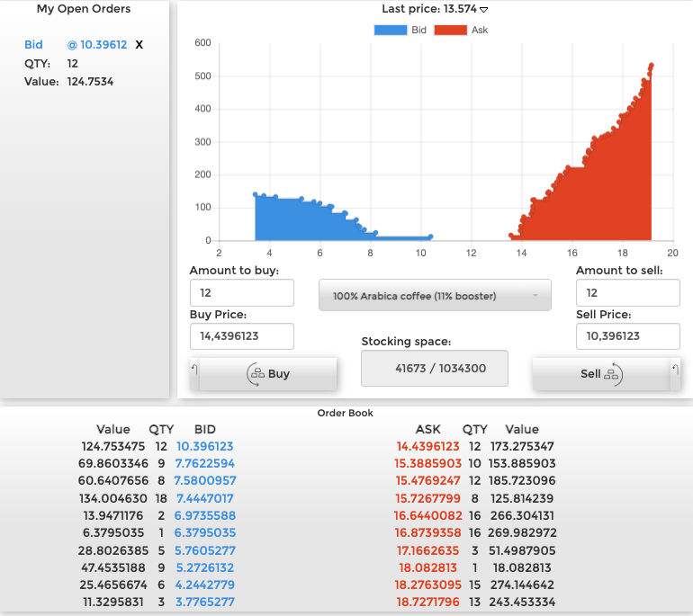693x616 pixels.
Task: Click the Order Book heading
Action: tap(346, 414)
